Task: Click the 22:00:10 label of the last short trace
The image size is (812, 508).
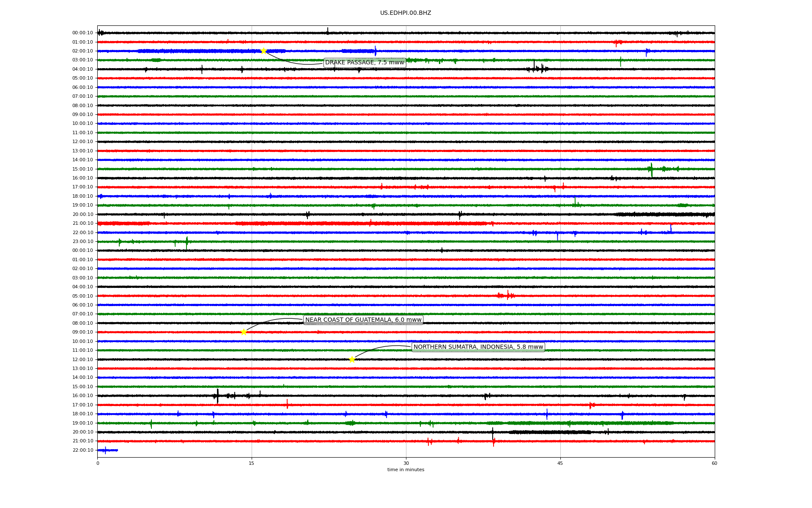Action: coord(82,450)
